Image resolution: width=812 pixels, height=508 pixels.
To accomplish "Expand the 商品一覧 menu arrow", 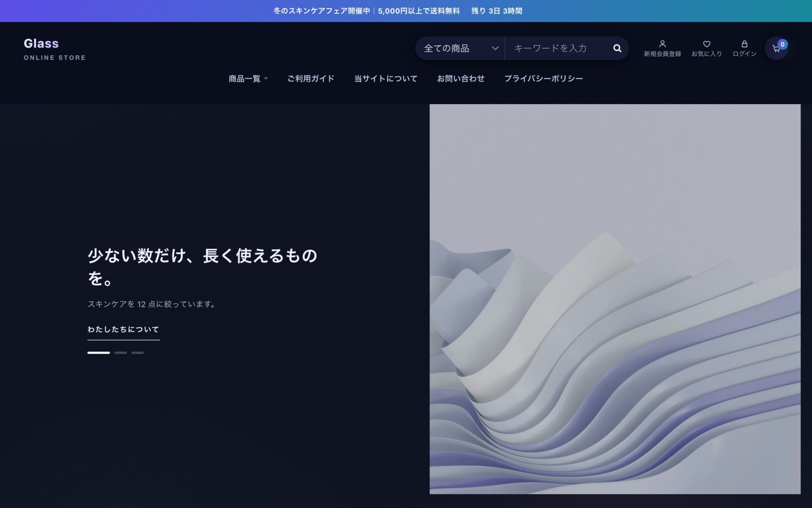I will tap(266, 79).
